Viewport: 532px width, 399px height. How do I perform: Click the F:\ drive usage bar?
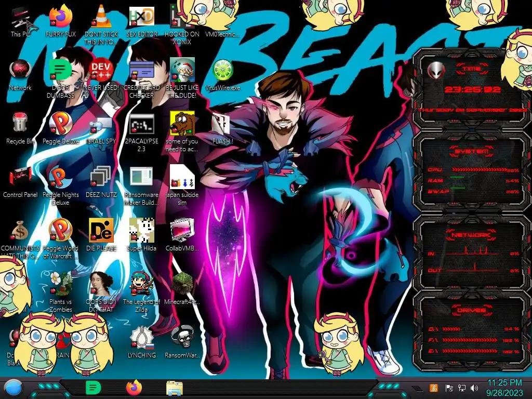tap(470, 340)
